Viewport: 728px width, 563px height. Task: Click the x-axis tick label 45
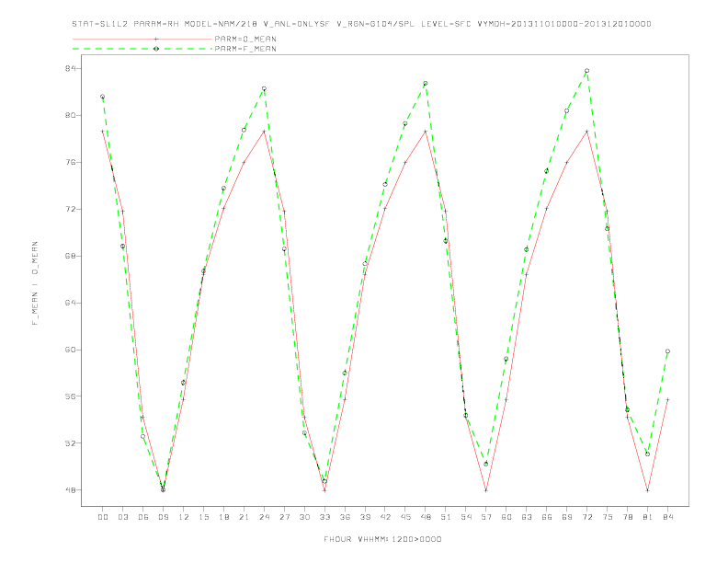(405, 517)
